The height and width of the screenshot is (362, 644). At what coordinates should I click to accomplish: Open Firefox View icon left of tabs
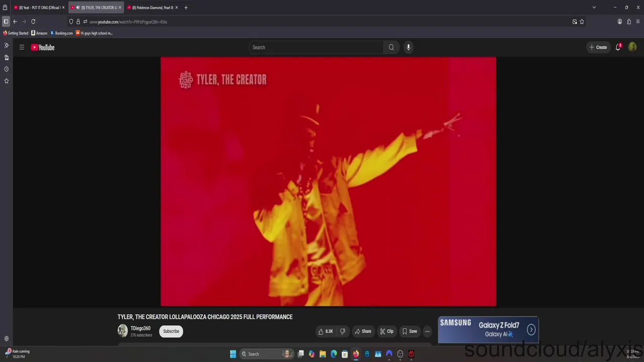point(5,8)
